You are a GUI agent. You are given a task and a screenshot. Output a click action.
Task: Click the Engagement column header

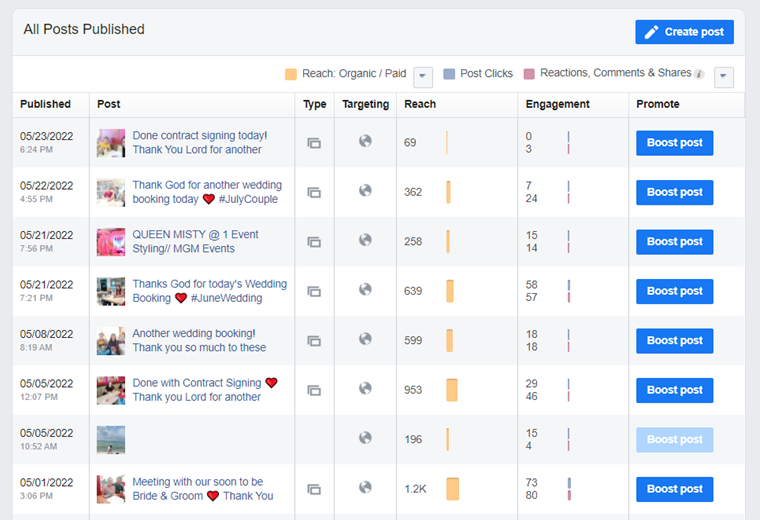558,104
